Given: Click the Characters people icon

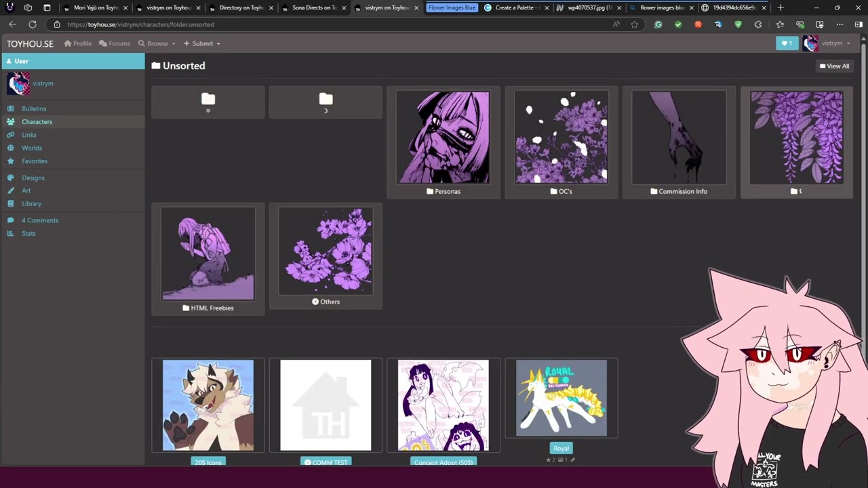Looking at the screenshot, I should [x=10, y=122].
